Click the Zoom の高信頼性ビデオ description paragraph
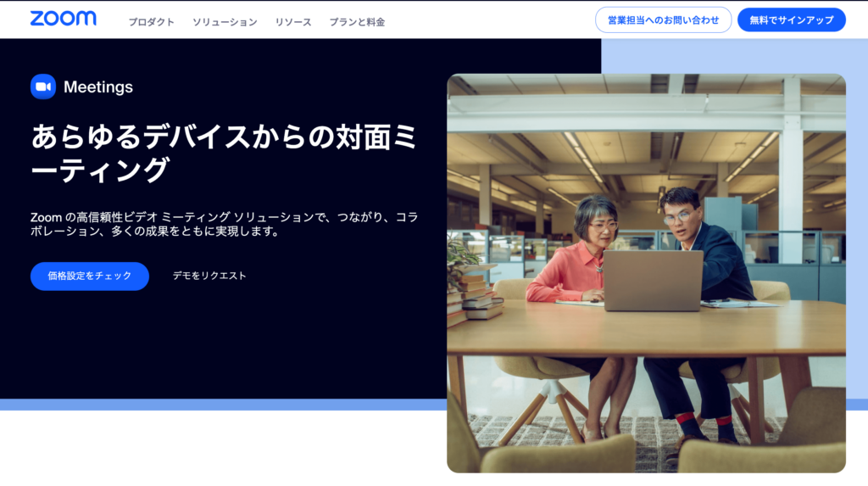 224,224
